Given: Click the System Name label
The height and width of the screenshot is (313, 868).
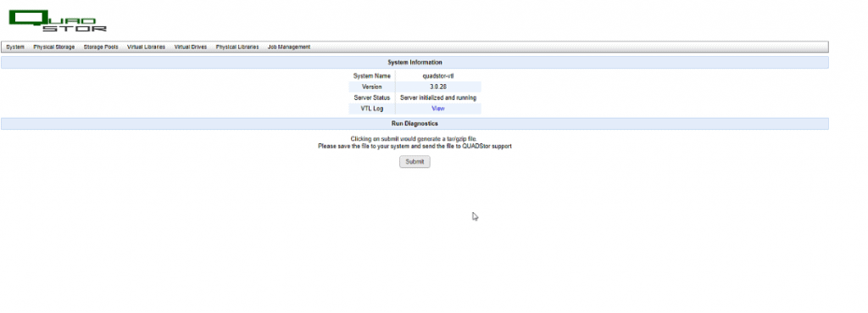Looking at the screenshot, I should [x=372, y=75].
